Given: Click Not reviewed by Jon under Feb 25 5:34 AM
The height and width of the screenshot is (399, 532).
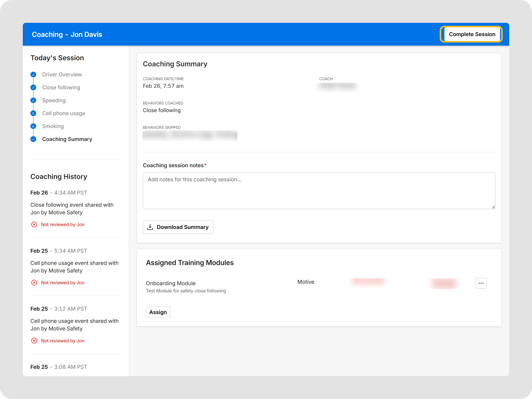Looking at the screenshot, I should coord(63,283).
